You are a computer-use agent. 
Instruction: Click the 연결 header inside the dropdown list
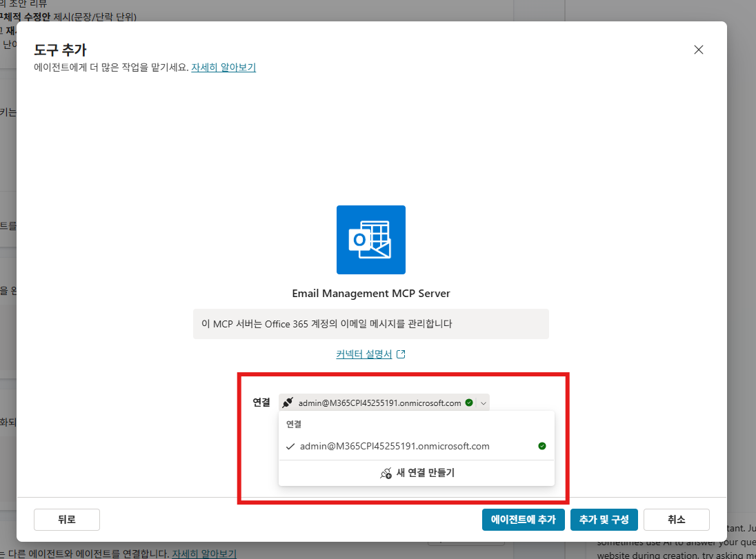click(x=294, y=424)
